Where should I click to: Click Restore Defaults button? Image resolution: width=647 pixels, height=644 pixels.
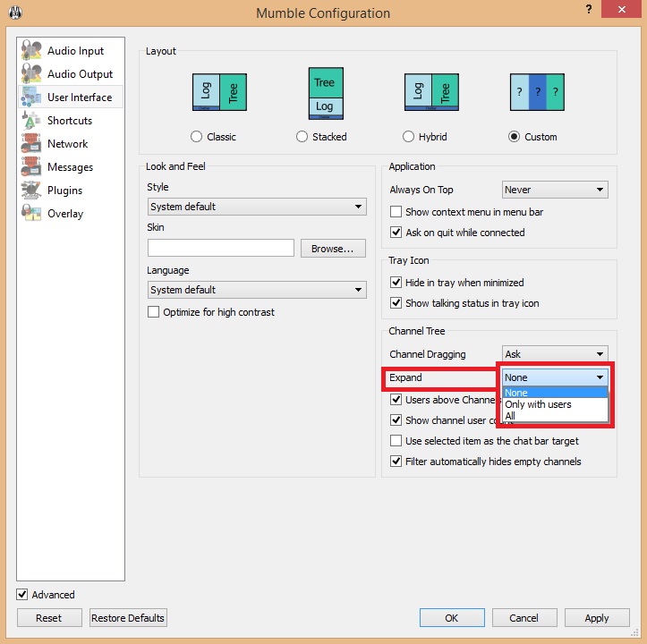pyautogui.click(x=128, y=617)
